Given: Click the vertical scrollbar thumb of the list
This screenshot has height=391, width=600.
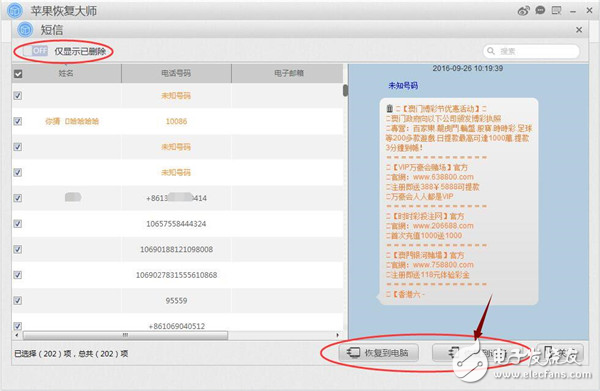Looking at the screenshot, I should (346, 90).
